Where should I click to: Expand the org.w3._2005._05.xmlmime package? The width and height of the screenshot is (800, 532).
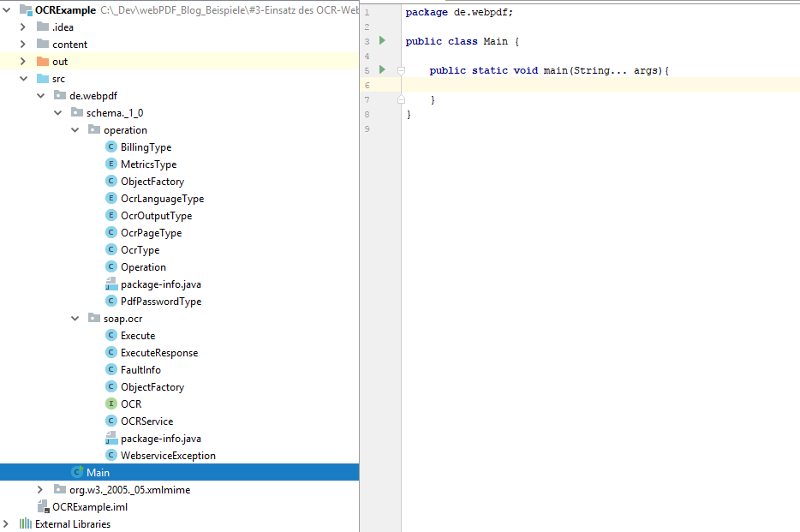tap(40, 489)
